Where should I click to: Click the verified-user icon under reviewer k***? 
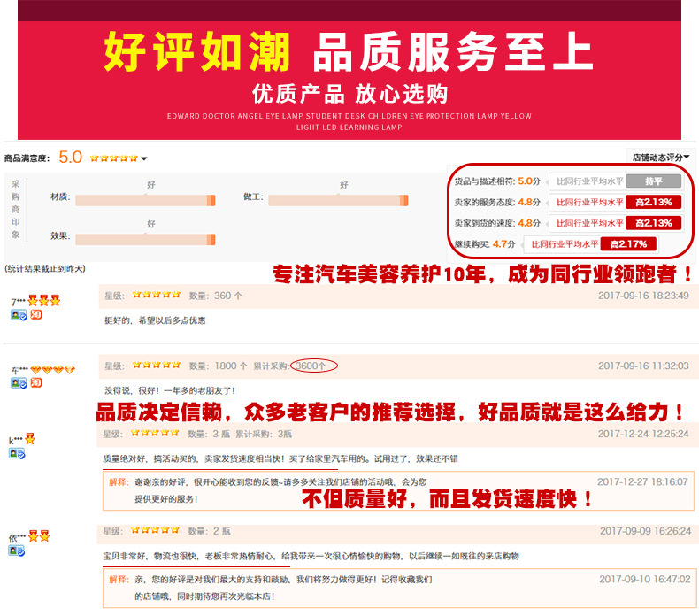[x=17, y=454]
